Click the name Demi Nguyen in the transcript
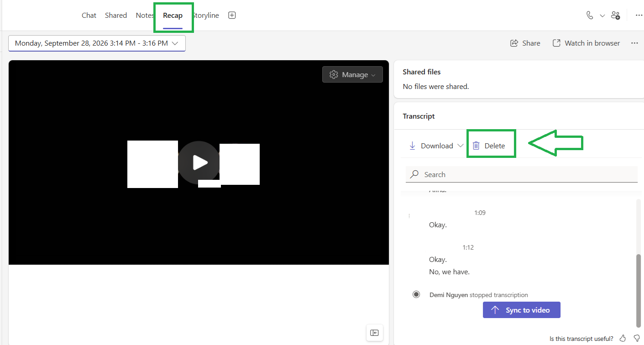The width and height of the screenshot is (644, 345). 449,295
